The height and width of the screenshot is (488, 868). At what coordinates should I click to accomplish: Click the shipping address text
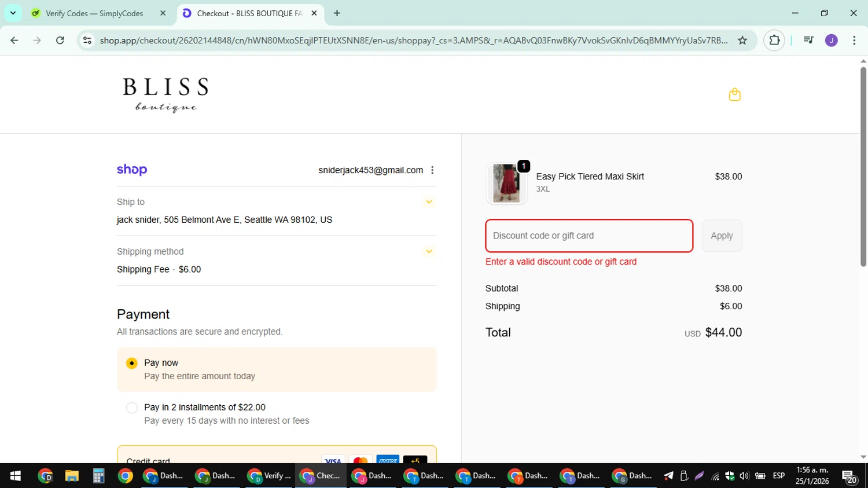coord(225,220)
